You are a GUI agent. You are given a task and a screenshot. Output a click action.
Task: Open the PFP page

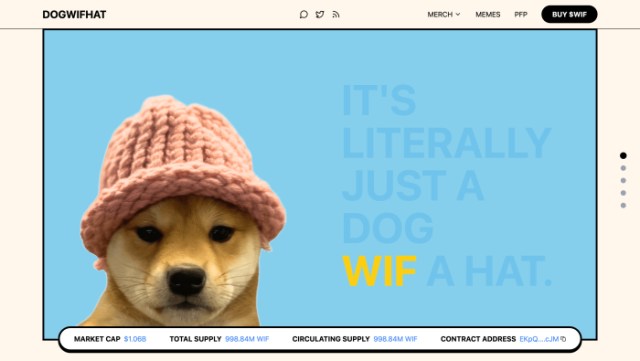[521, 15]
